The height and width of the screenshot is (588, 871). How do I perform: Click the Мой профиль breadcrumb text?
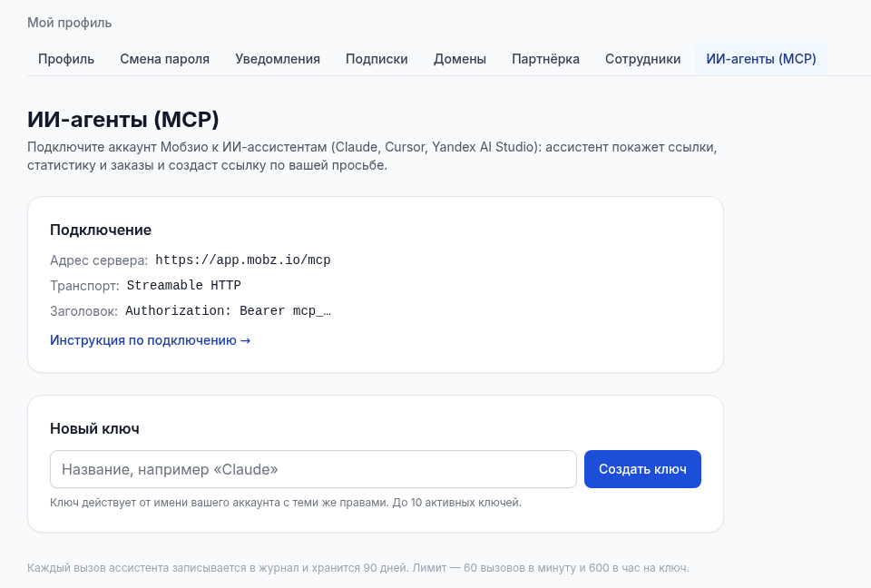click(x=70, y=23)
